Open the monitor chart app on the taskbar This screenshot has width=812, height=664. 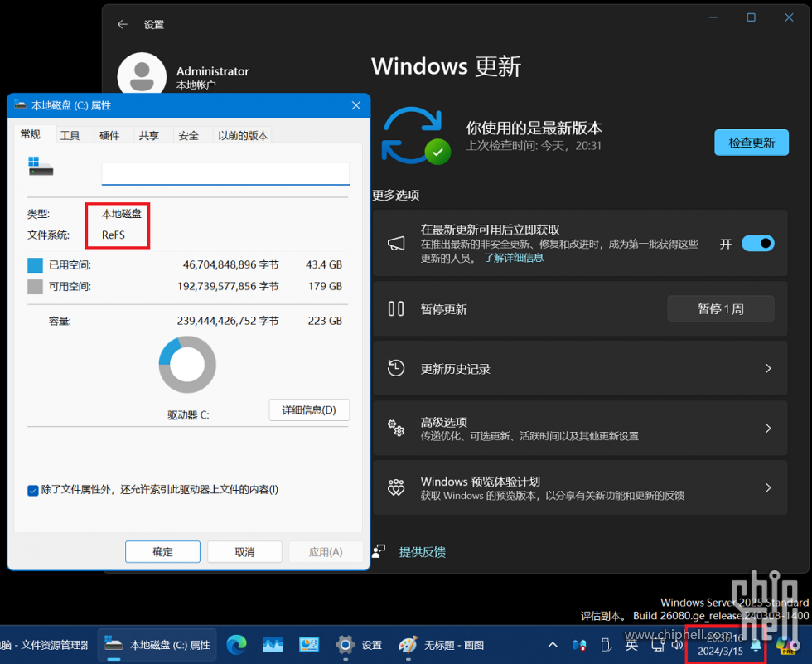309,645
